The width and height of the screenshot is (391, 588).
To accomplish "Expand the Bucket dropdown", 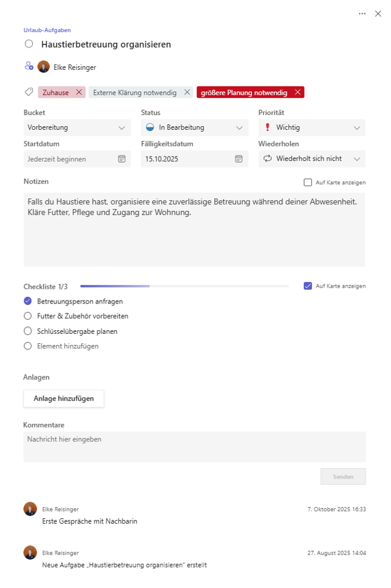I will pyautogui.click(x=77, y=127).
